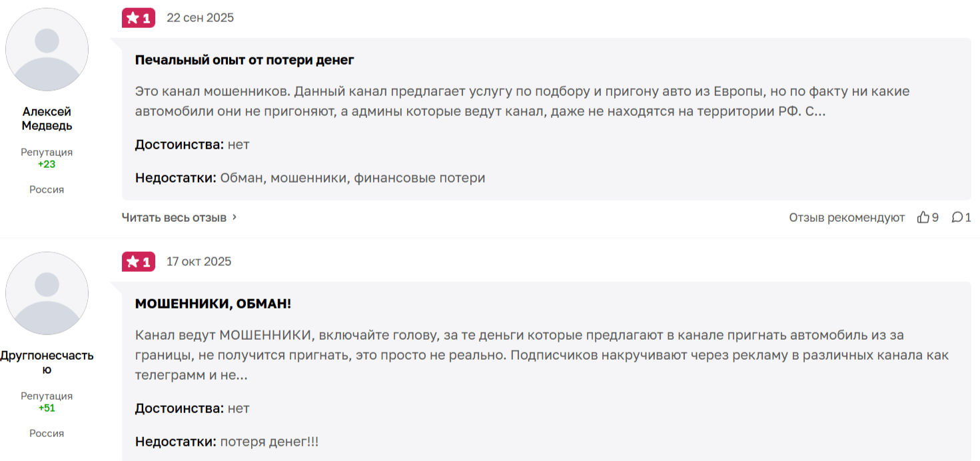Viewport: 980px width, 461px height.
Task: Click the thumbs-up icon with 9 likes
Action: click(923, 217)
